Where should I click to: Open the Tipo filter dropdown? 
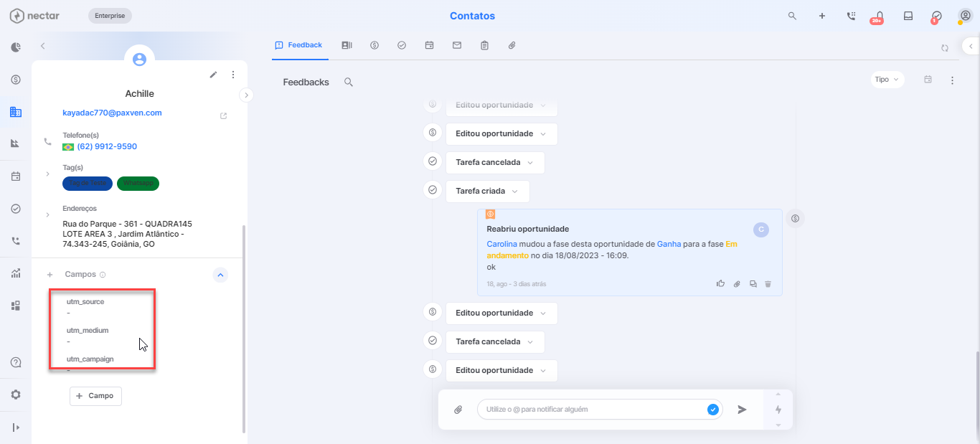(x=887, y=80)
